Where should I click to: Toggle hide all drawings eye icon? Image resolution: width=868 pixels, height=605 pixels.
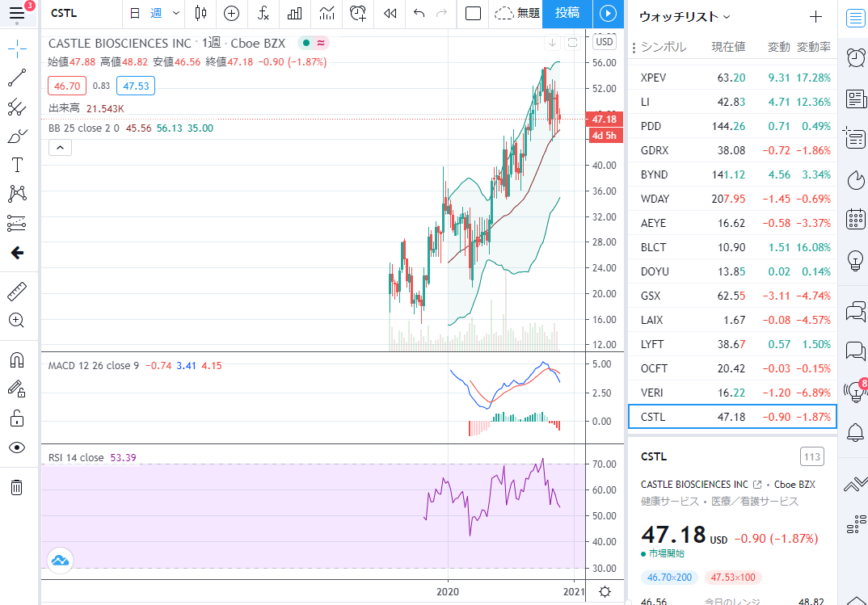(17, 447)
